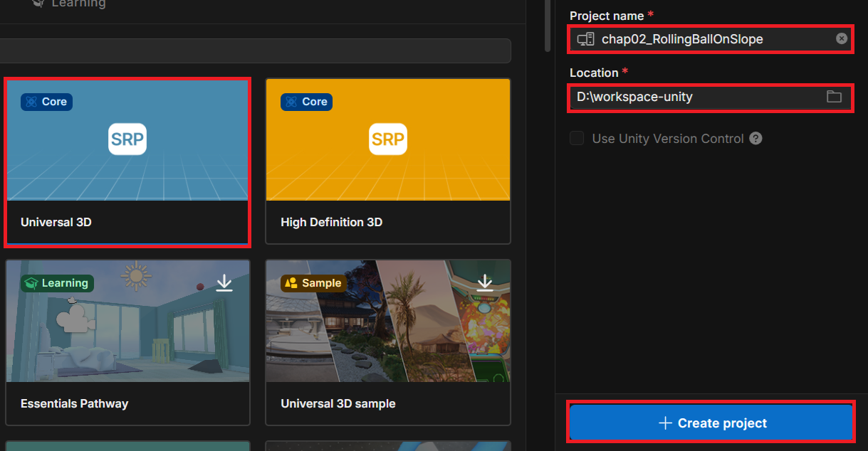Click the SRP logo on High Definition 3D

pos(388,139)
